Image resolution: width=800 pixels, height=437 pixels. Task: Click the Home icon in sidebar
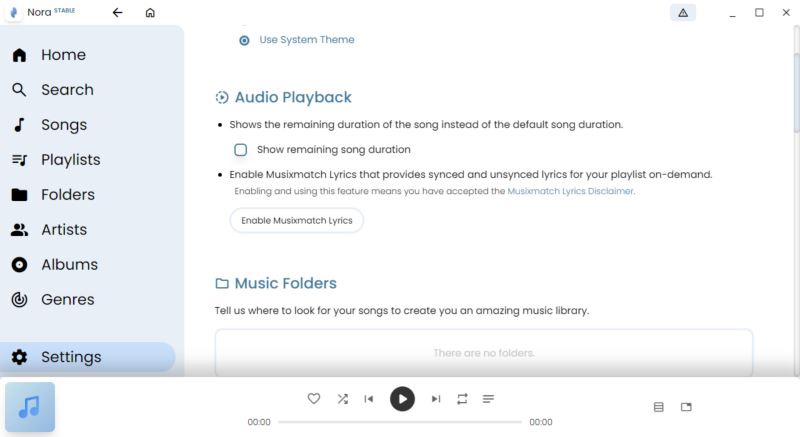coord(19,55)
